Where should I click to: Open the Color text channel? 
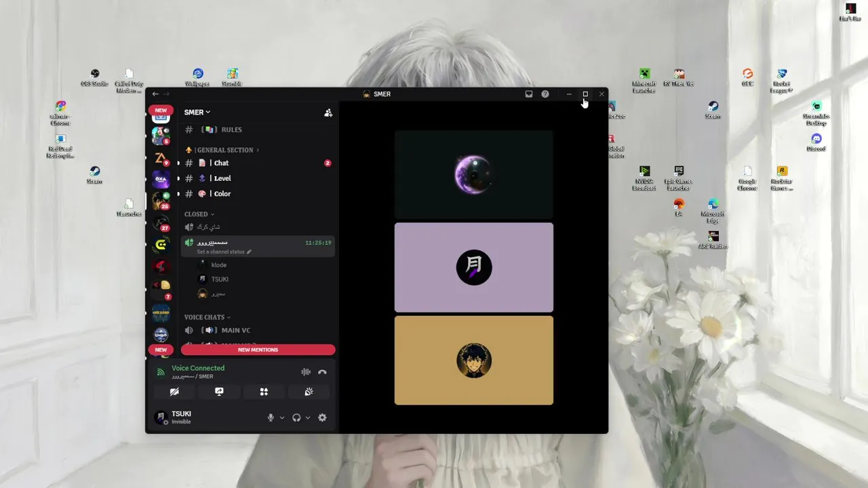tap(258, 194)
